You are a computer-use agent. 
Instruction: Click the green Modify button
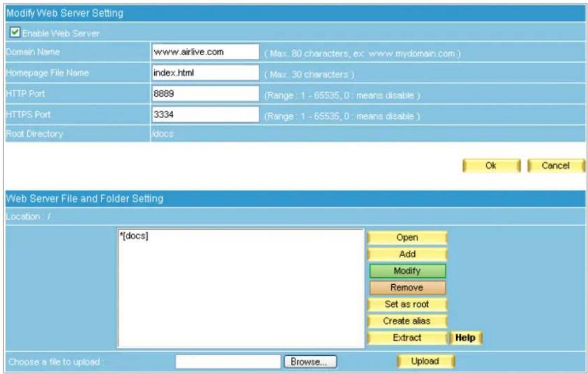[x=407, y=271]
